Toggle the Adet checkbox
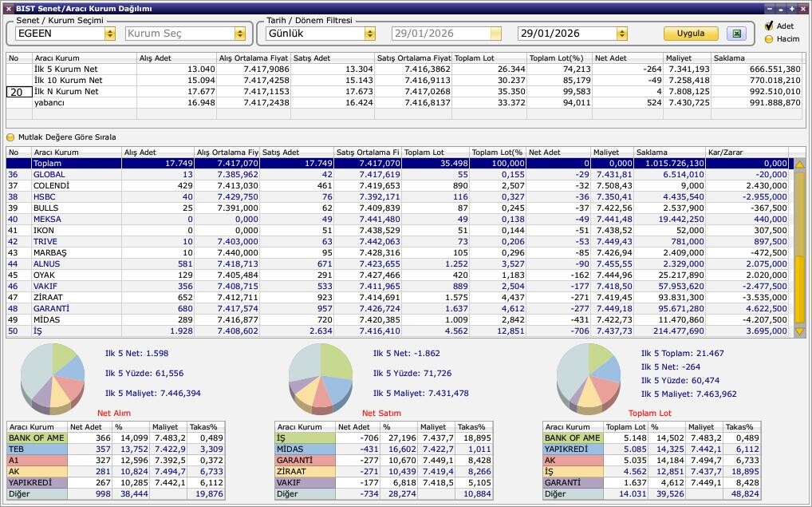812x507 pixels. point(769,26)
